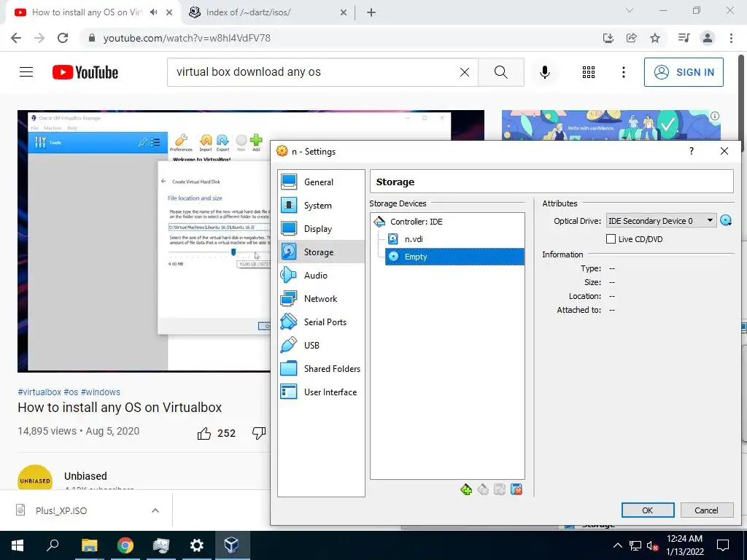Clear the YouTube search box text

point(465,72)
